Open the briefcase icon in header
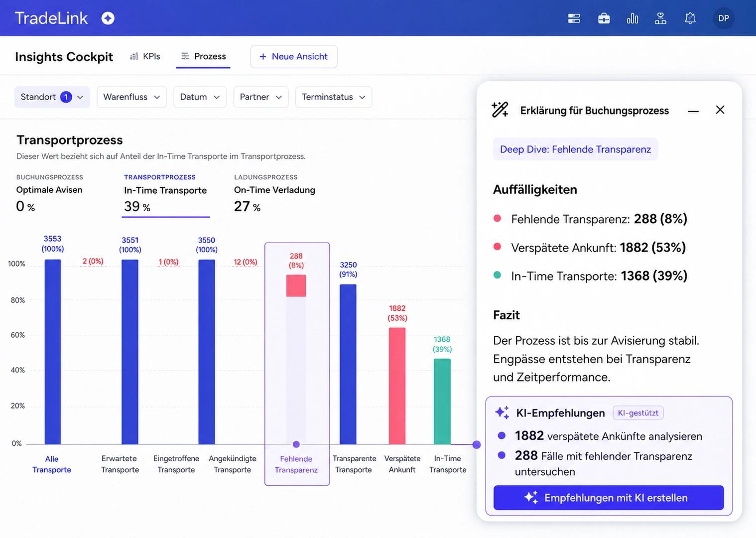756x538 pixels. [x=604, y=18]
